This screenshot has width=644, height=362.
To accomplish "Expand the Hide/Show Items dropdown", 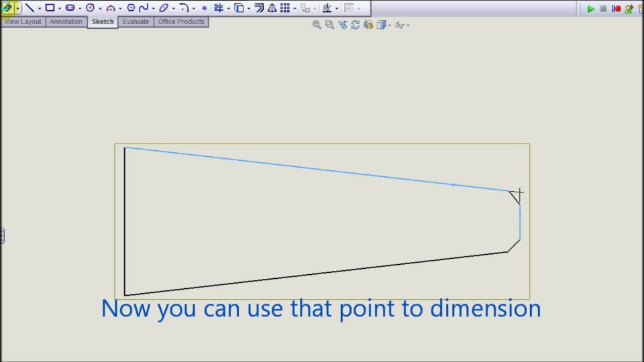I will (x=408, y=25).
